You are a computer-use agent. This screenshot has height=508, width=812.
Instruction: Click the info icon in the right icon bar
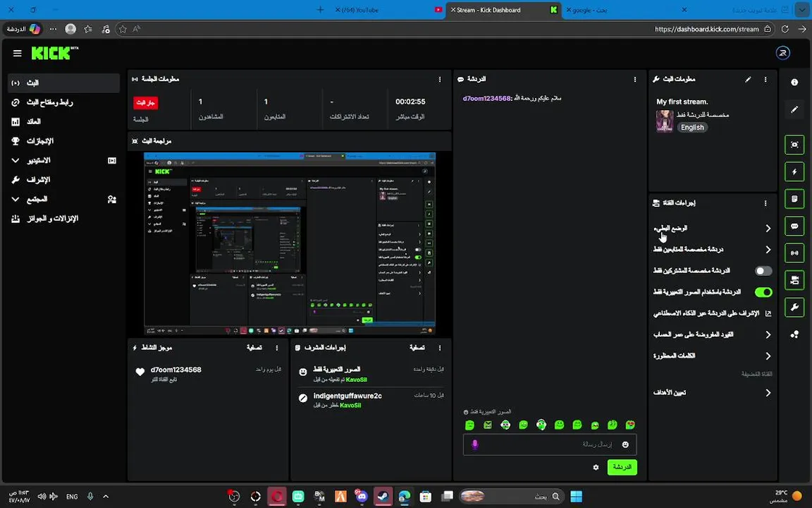[x=794, y=83]
